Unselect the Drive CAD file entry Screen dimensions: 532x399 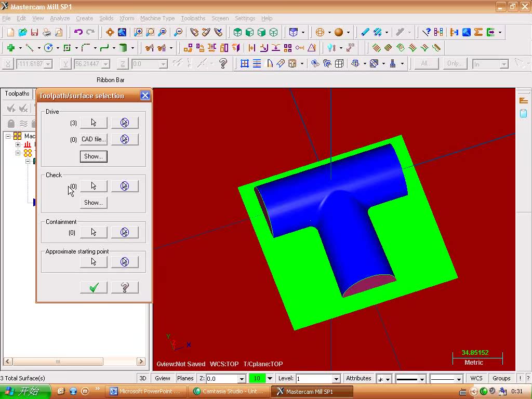pyautogui.click(x=125, y=139)
